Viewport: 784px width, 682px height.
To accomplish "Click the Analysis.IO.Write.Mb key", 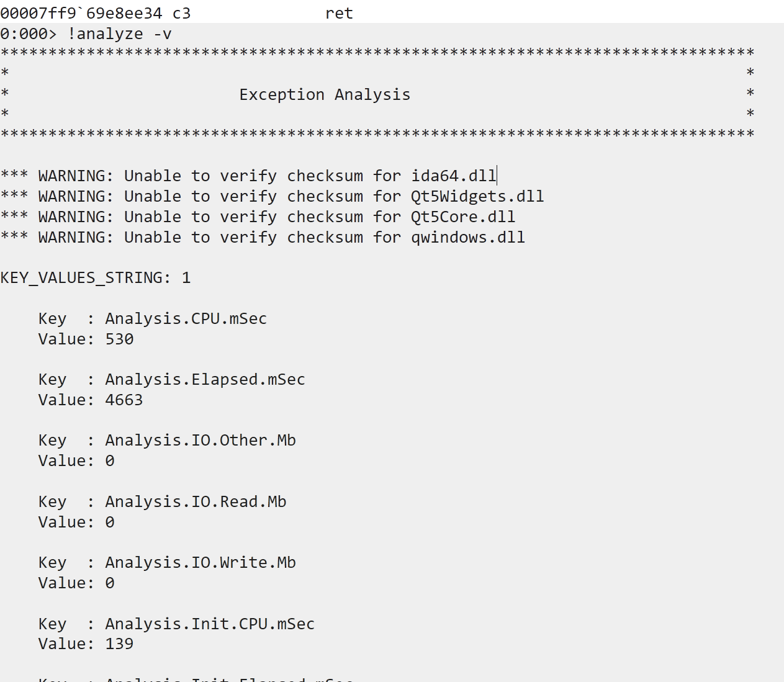I will [x=200, y=563].
